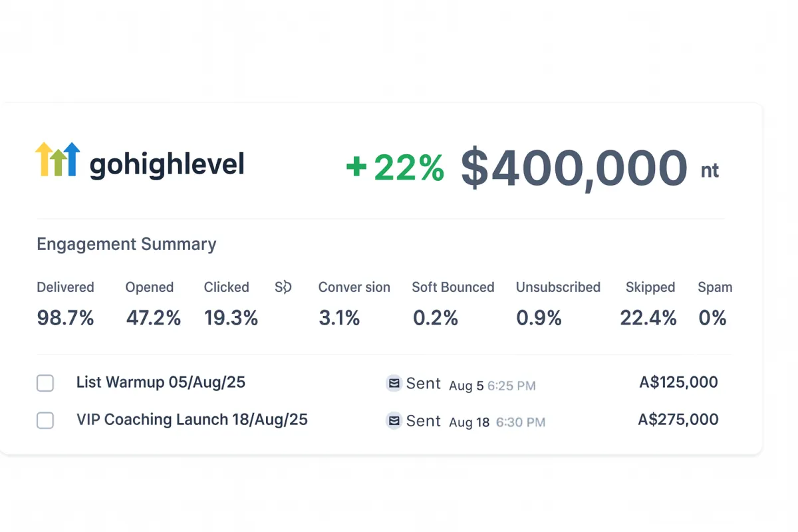Screen dimensions: 798x532
Task: Click the A$275,000 revenue amount
Action: pos(678,420)
